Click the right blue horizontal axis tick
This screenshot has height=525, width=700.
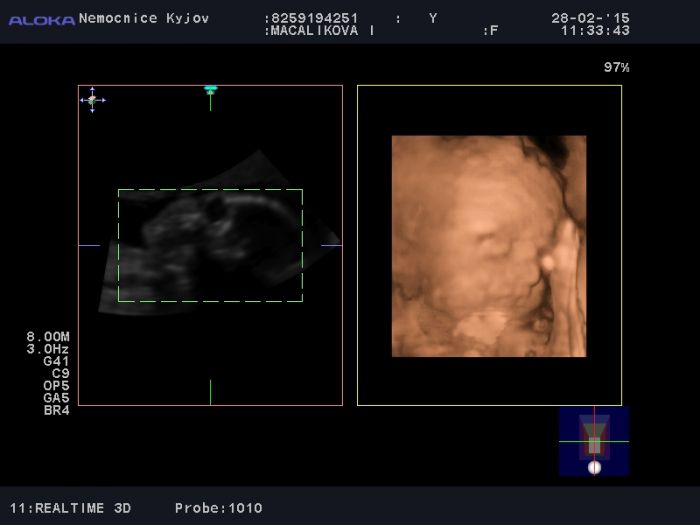(x=331, y=245)
